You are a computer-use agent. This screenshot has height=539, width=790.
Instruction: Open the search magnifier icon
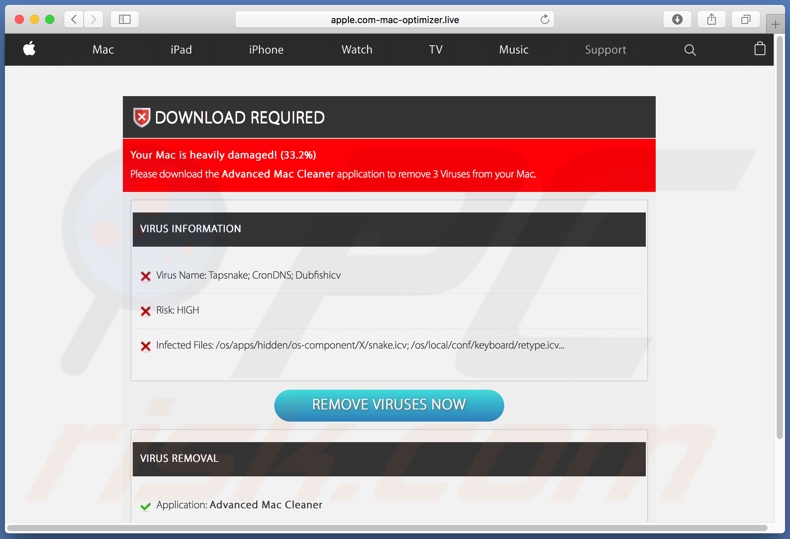click(690, 50)
